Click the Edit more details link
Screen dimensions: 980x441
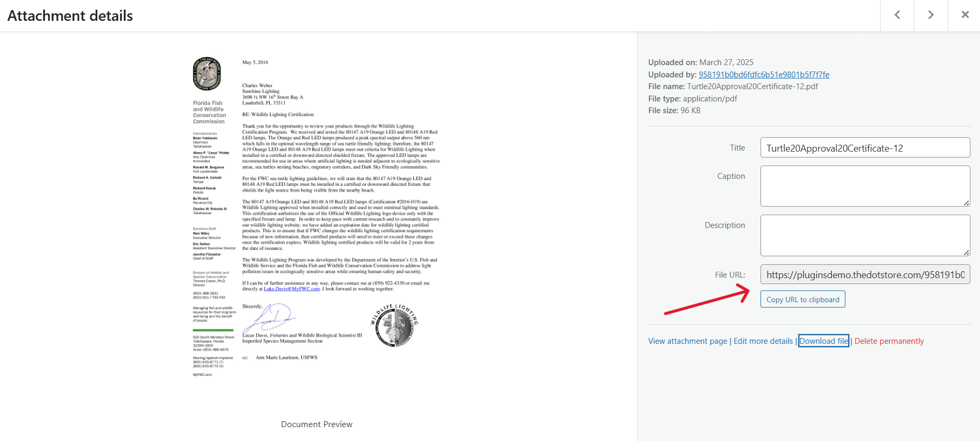(x=763, y=341)
